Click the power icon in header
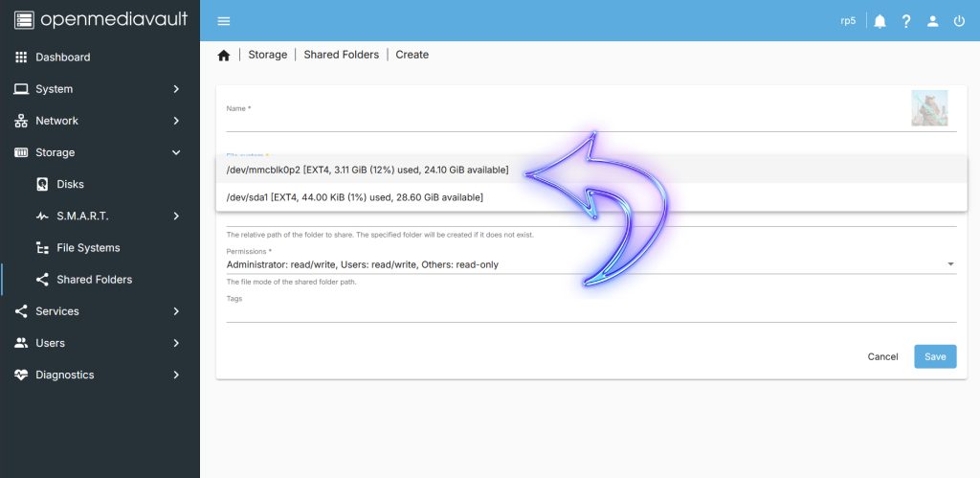Screen dimensions: 980x478 point(959,21)
